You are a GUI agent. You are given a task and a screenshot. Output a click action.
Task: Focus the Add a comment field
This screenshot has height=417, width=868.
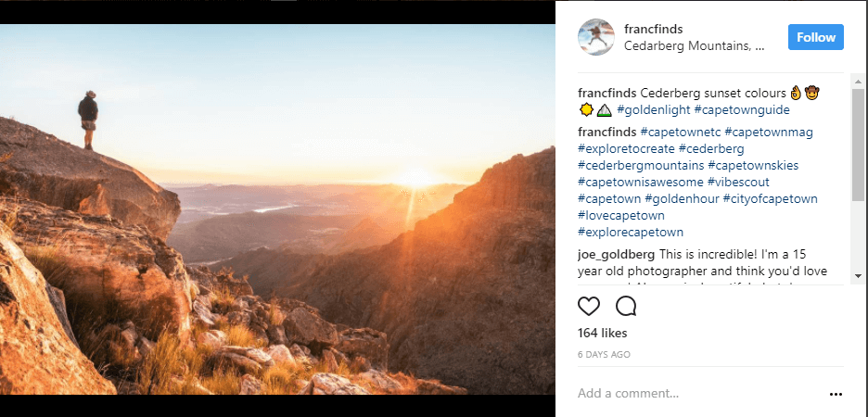coord(700,394)
